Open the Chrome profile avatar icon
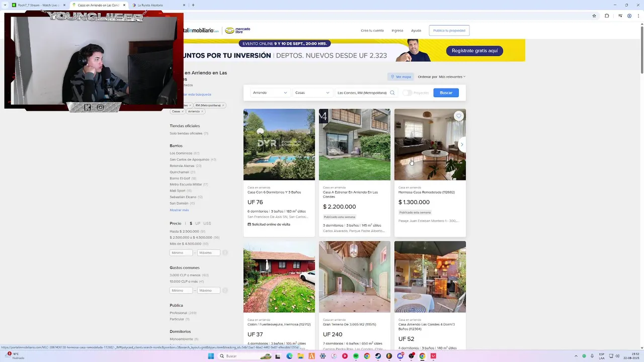The height and width of the screenshot is (362, 644). point(629,16)
